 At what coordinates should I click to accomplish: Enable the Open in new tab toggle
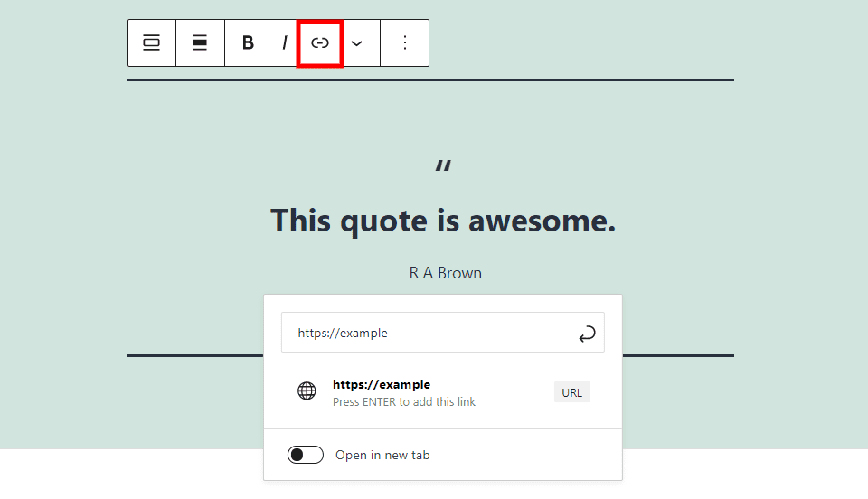305,455
